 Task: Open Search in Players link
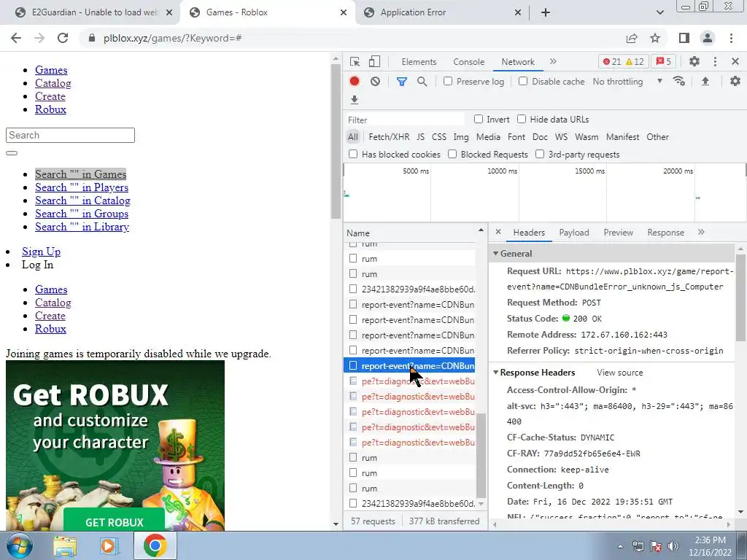[82, 187]
